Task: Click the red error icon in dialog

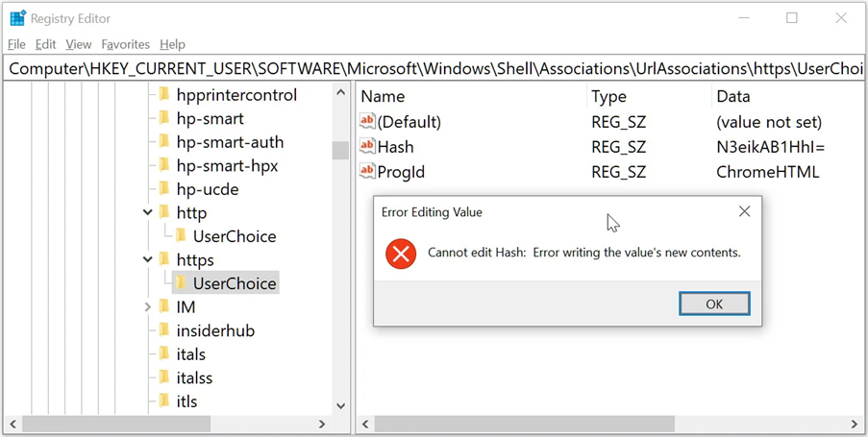Action: [x=400, y=254]
